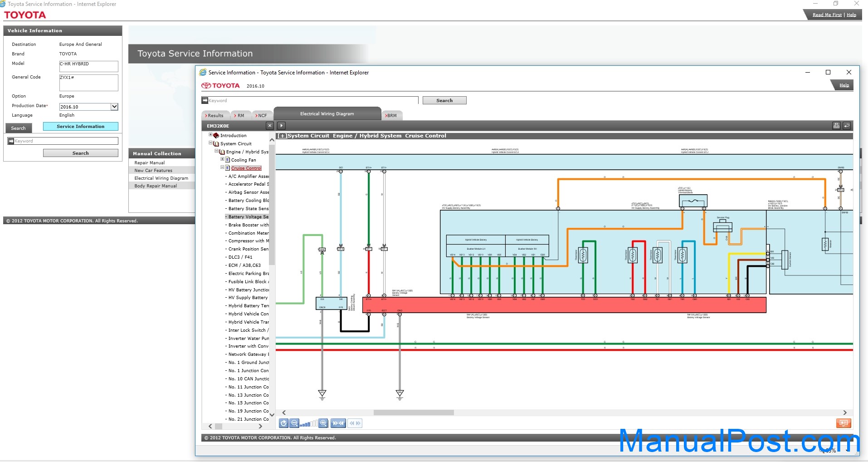This screenshot has width=868, height=462.
Task: Select Battery Voltage Sensor tree item
Action: tap(248, 216)
